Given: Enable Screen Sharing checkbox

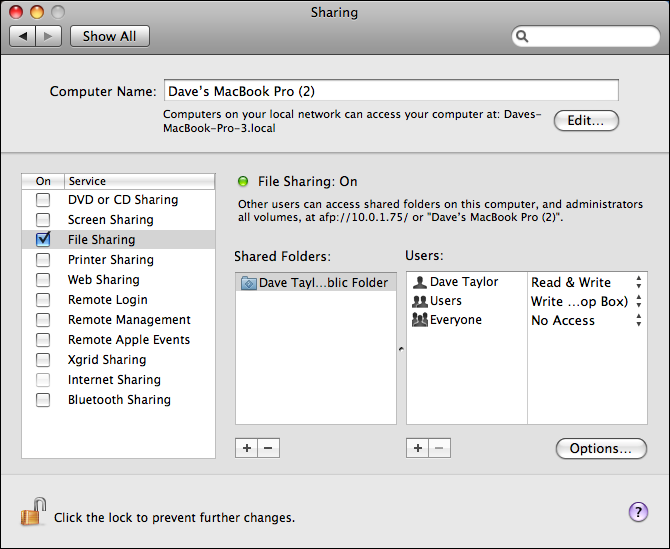Looking at the screenshot, I should click(x=43, y=220).
